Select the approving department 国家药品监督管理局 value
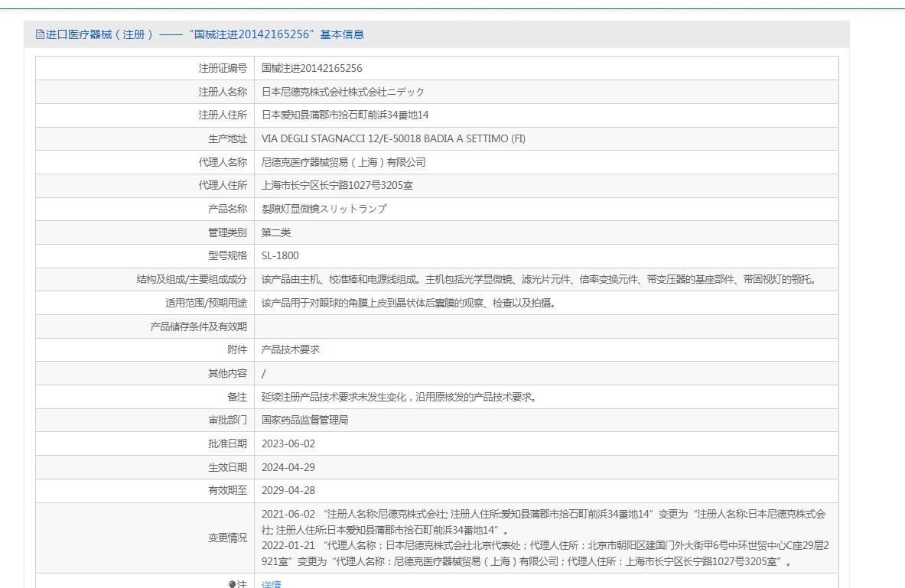This screenshot has width=905, height=588. click(x=304, y=420)
